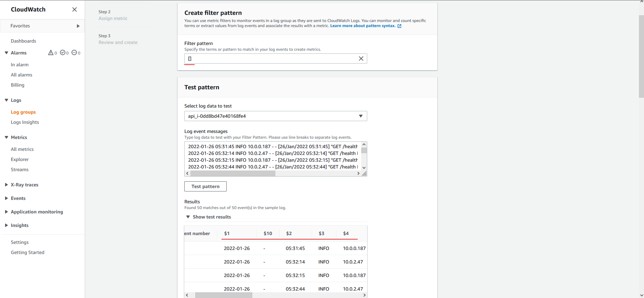
Task: Click the textarea resize handle
Action: (364, 174)
